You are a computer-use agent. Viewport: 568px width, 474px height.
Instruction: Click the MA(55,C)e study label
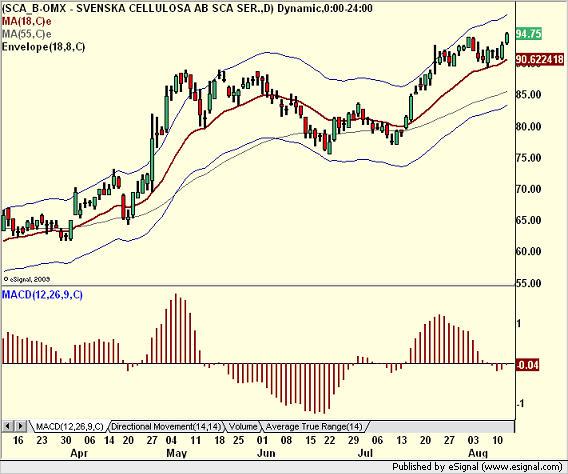(26, 34)
